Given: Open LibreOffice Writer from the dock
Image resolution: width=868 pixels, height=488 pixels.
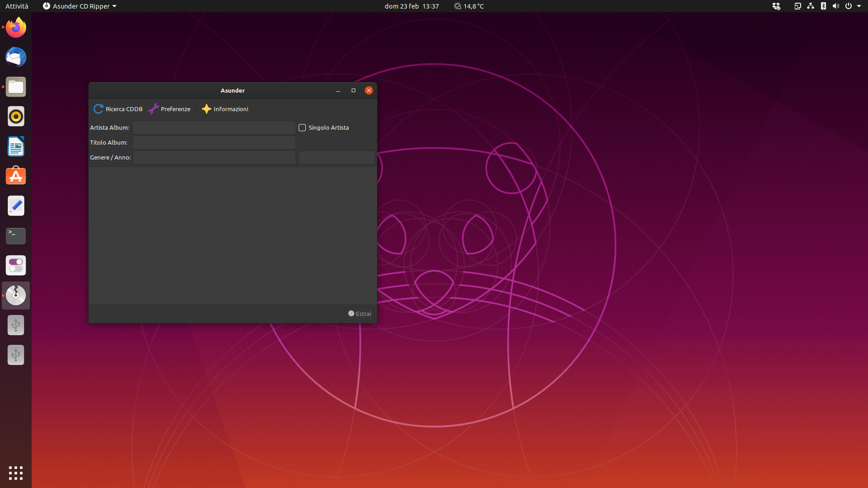Looking at the screenshot, I should coord(16,146).
